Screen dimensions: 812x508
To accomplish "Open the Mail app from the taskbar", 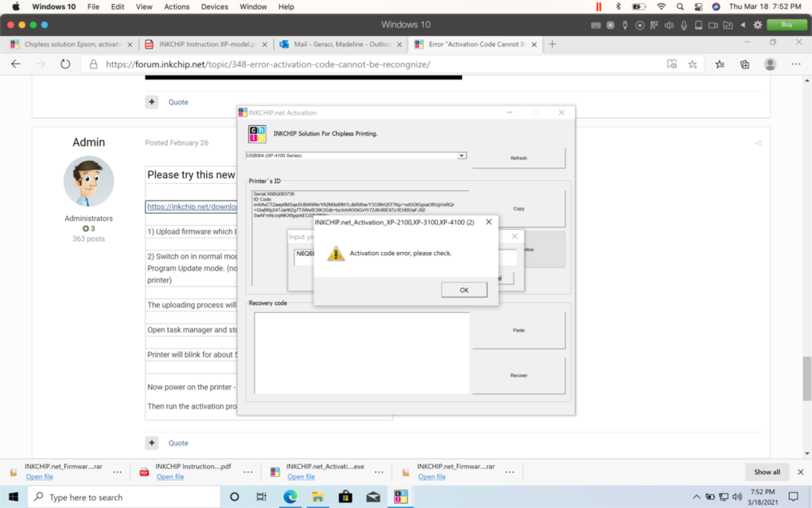I will (373, 497).
